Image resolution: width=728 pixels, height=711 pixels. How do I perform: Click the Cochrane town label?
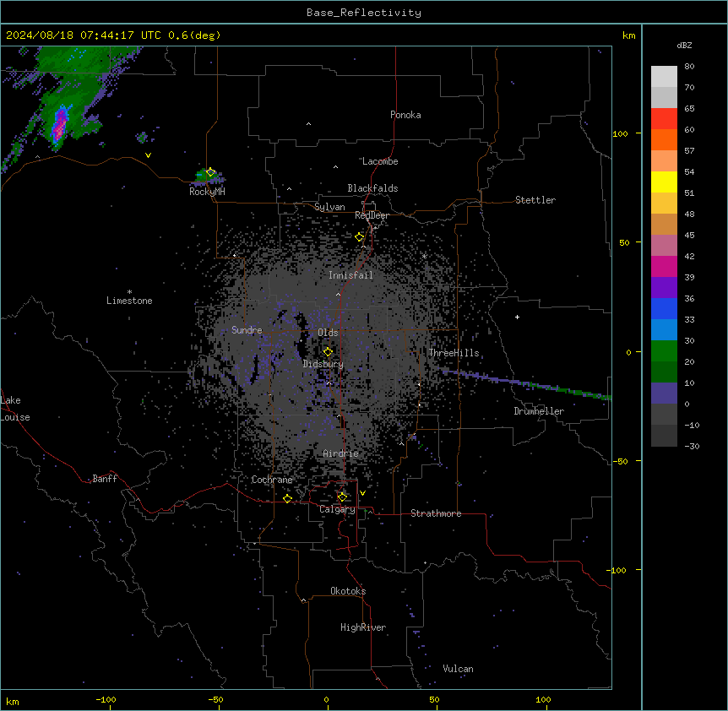pyautogui.click(x=272, y=480)
